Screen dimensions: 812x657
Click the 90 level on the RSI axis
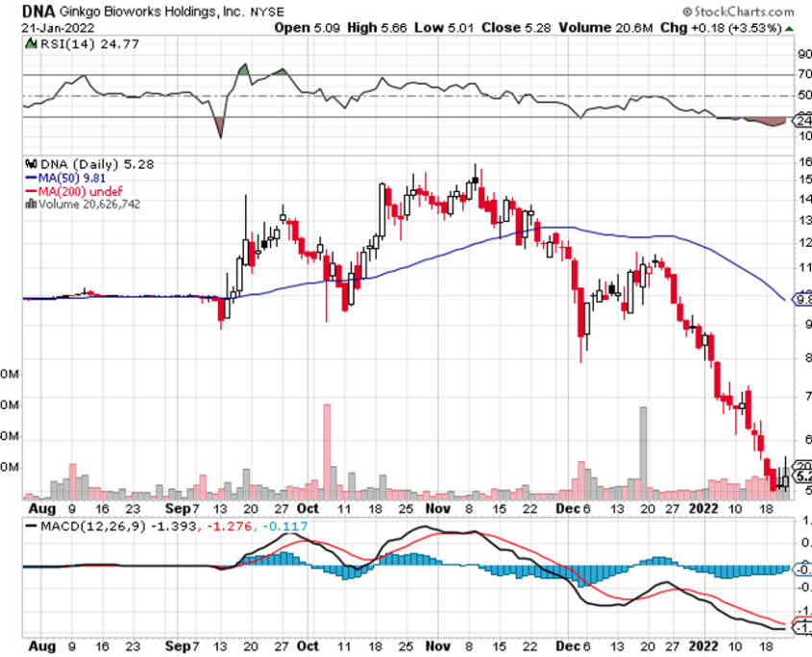[804, 54]
